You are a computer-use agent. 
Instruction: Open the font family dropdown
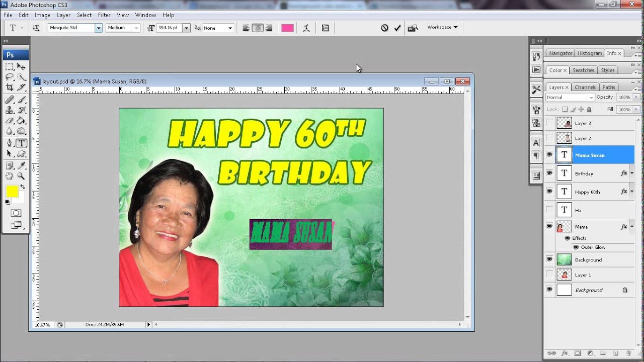99,28
